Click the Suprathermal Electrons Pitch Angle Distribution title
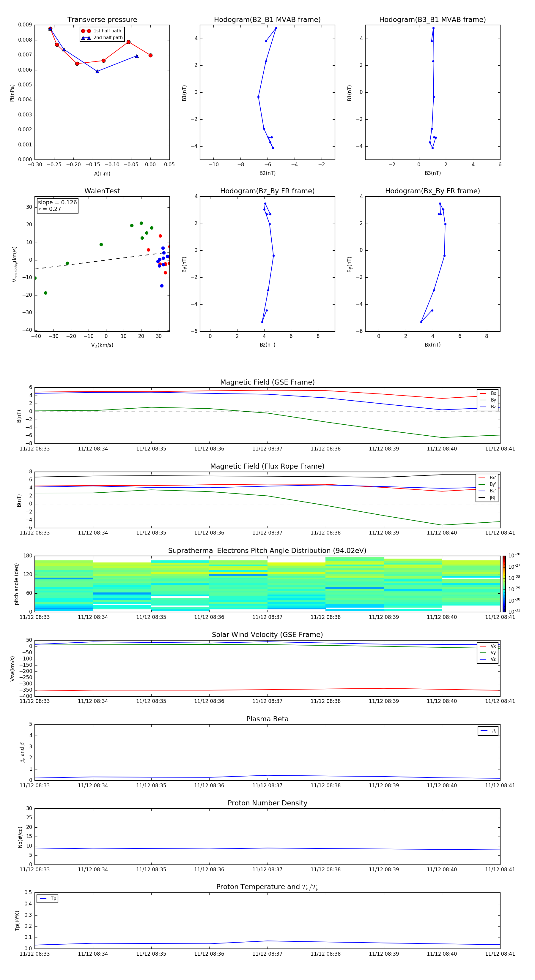Viewport: 535px width, 980px height. point(267,551)
